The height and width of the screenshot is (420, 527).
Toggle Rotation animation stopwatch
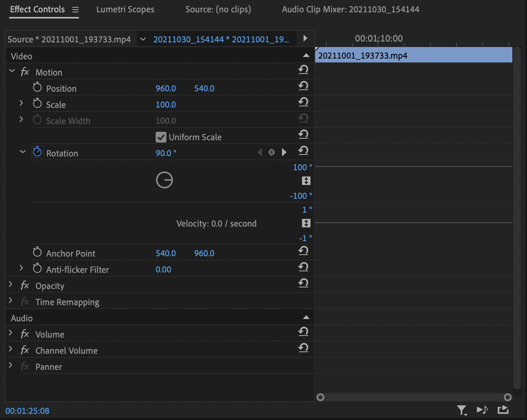click(37, 152)
